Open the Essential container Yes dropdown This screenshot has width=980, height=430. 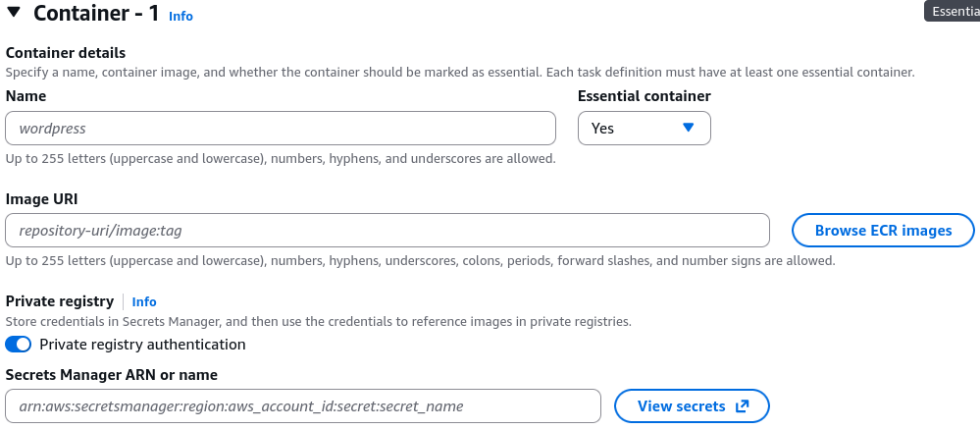coord(644,129)
